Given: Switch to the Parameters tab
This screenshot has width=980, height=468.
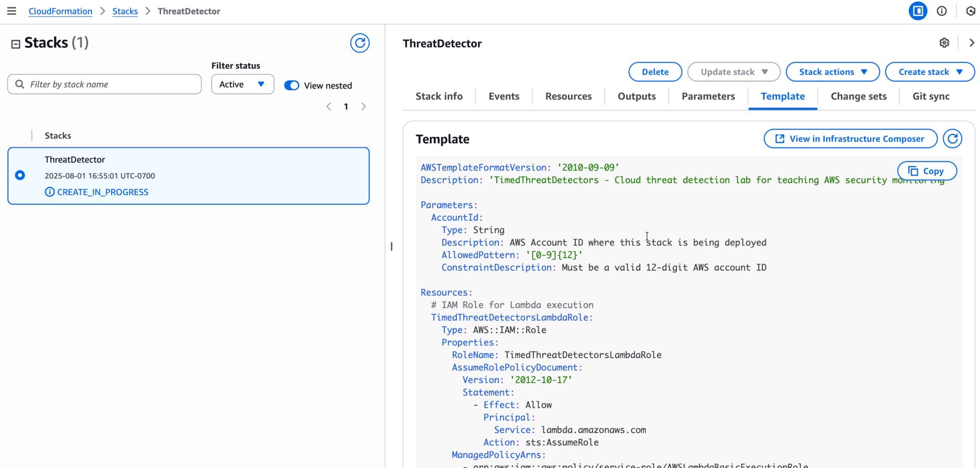Looking at the screenshot, I should click(x=708, y=96).
